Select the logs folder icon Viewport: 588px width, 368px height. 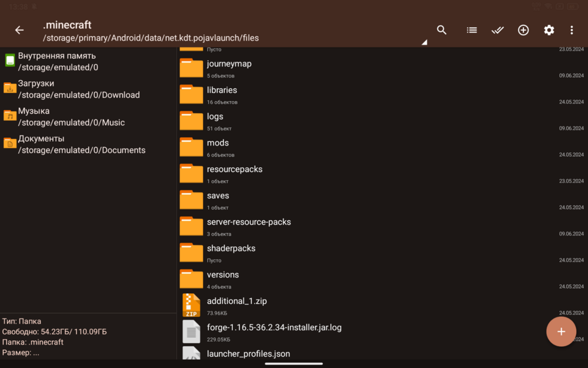click(x=191, y=121)
